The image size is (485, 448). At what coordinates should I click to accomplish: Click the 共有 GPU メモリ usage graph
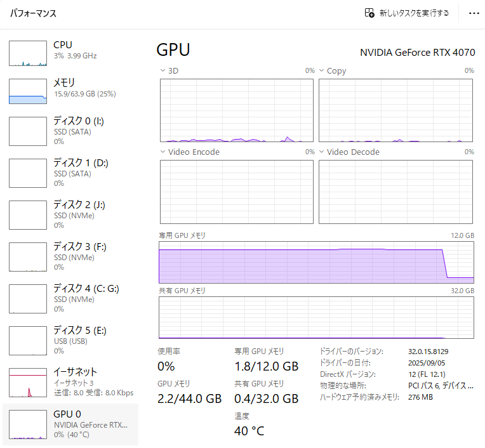click(316, 317)
